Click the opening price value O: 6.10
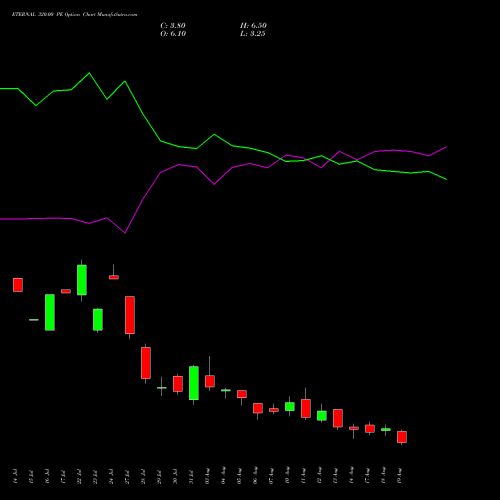The height and width of the screenshot is (500, 500). pos(173,34)
